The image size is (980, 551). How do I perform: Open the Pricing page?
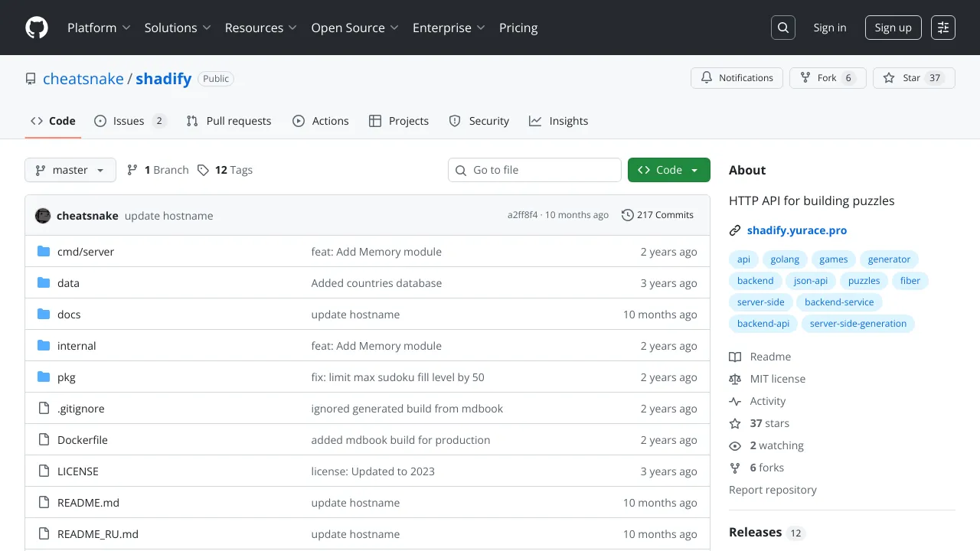click(x=518, y=28)
